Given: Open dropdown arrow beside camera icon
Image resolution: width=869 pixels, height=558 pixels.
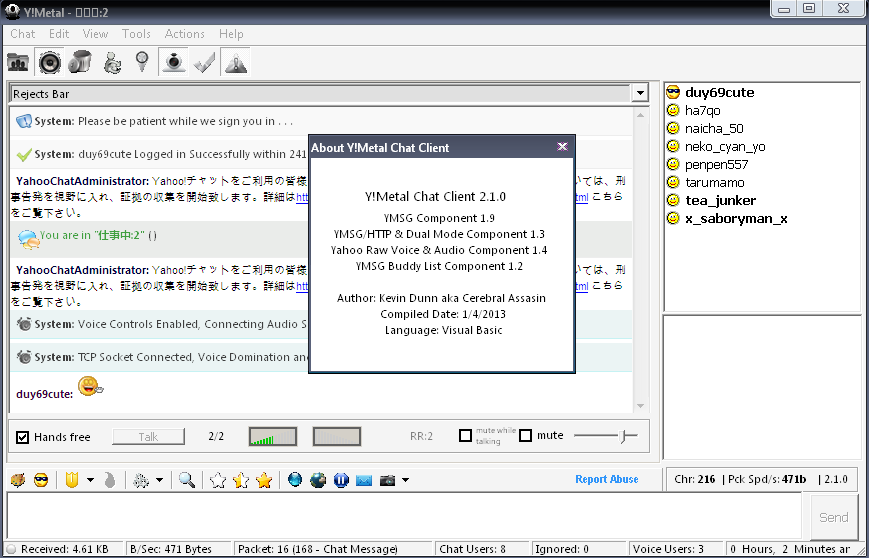Looking at the screenshot, I should coord(405,480).
